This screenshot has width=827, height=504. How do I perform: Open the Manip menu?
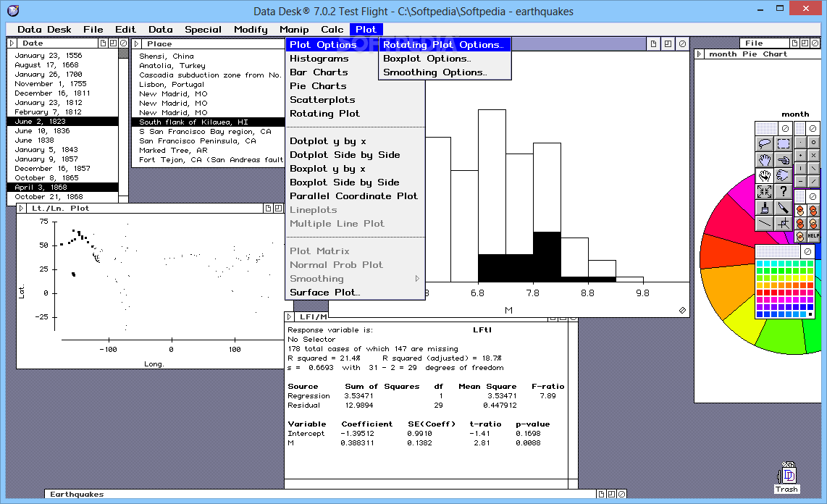(294, 30)
